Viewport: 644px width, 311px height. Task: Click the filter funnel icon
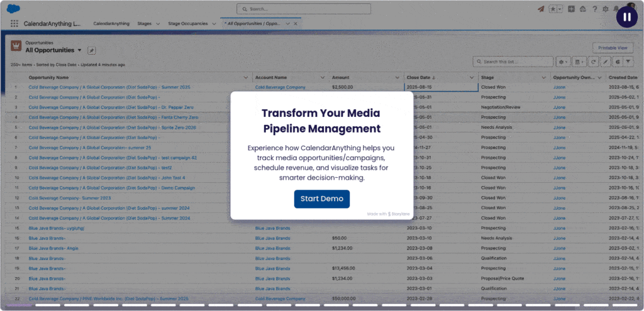pos(628,62)
